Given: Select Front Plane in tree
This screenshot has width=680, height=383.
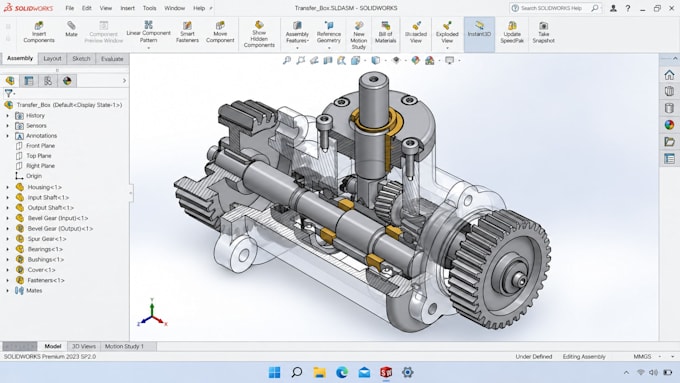Looking at the screenshot, I should pyautogui.click(x=40, y=146).
